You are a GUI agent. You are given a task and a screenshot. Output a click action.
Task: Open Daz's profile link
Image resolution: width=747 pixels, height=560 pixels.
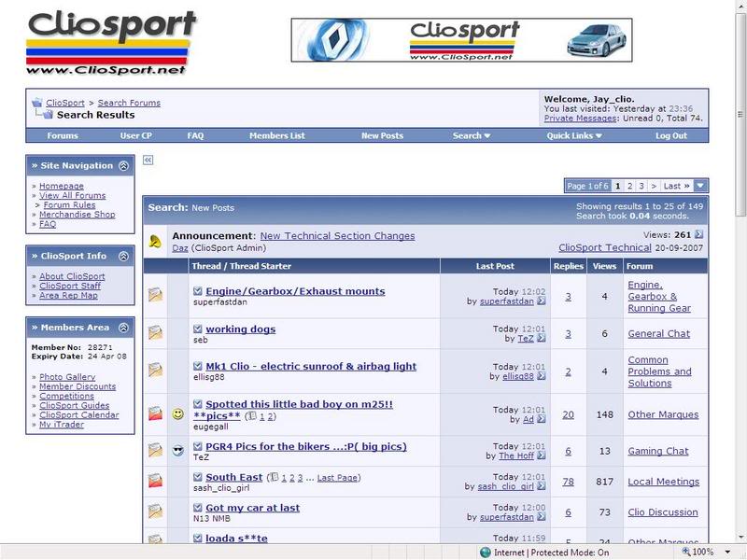[179, 248]
